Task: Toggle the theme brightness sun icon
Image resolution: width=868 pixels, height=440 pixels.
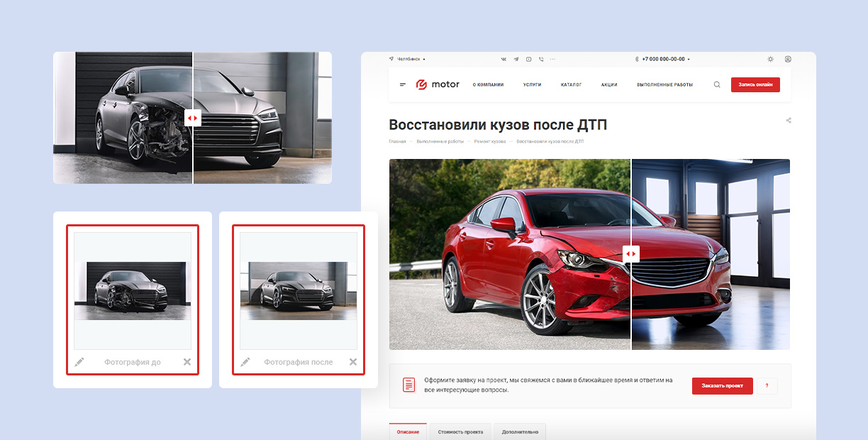Action: click(770, 59)
